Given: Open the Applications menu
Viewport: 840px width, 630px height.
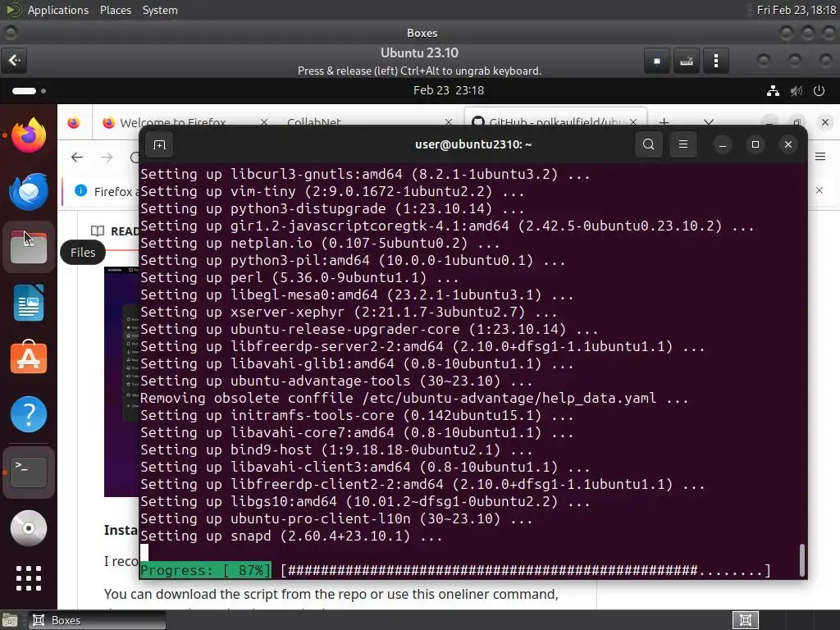Looking at the screenshot, I should pyautogui.click(x=58, y=10).
